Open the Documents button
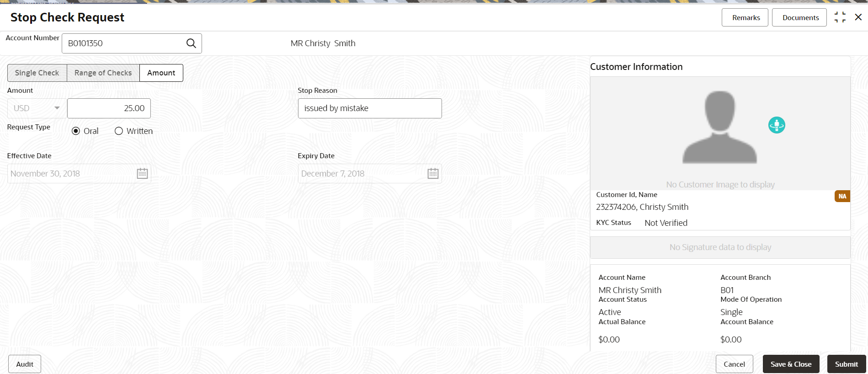Image resolution: width=868 pixels, height=374 pixels. tap(799, 17)
